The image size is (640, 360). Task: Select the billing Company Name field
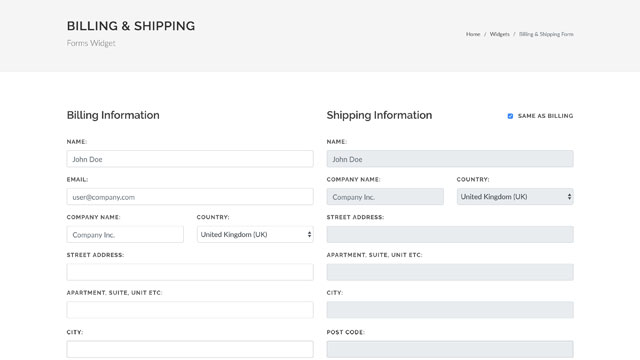125,234
